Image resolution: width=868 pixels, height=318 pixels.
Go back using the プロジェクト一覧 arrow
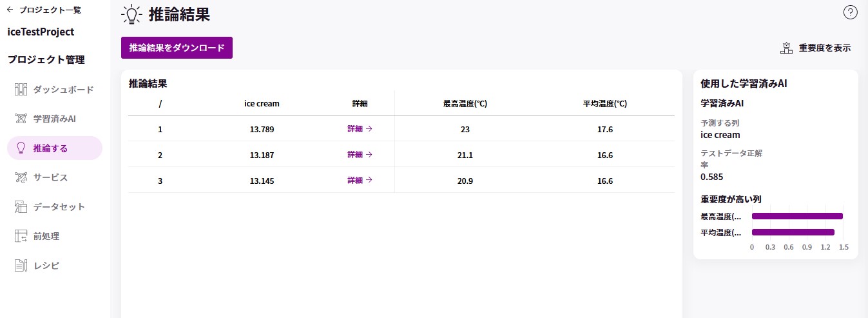(x=10, y=10)
